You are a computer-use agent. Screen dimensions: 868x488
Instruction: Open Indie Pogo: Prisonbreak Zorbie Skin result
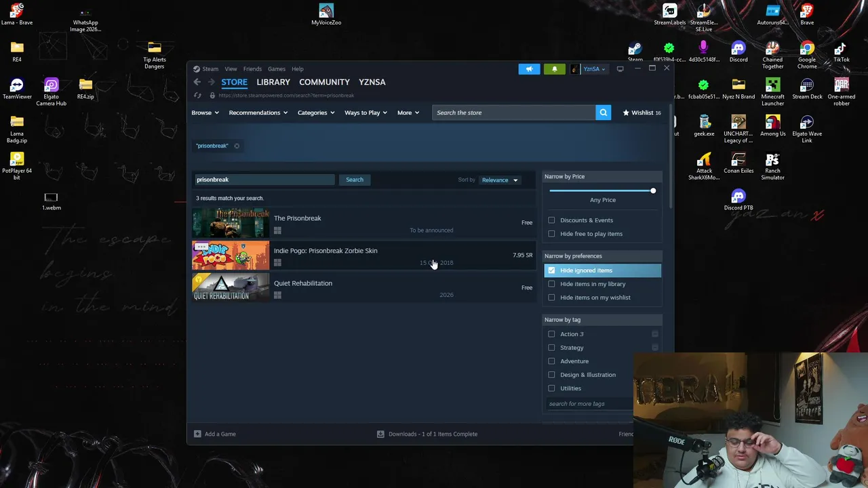(363, 256)
